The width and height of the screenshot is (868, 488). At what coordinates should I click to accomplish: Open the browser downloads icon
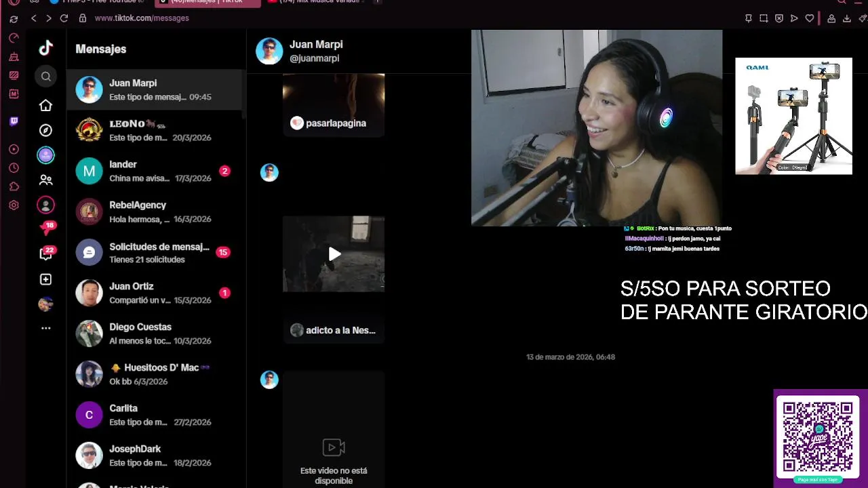coord(846,18)
